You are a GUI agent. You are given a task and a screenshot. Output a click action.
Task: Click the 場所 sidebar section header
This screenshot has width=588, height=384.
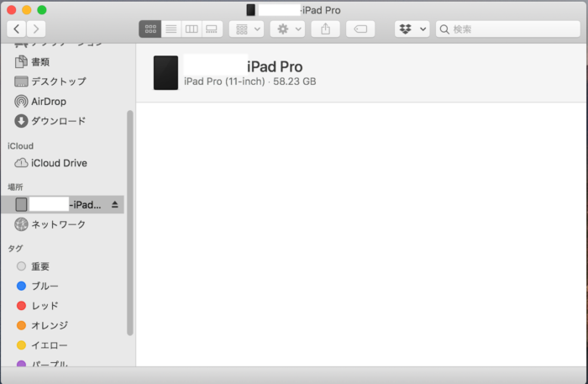tap(15, 187)
